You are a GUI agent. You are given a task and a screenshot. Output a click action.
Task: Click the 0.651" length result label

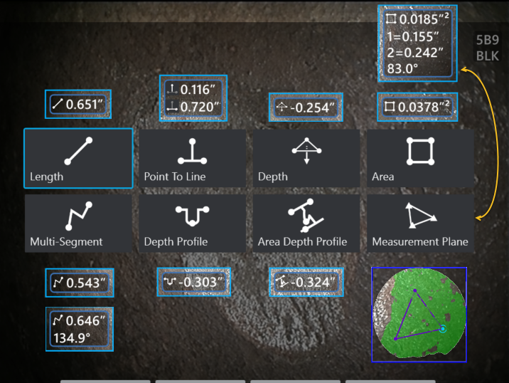tap(78, 104)
